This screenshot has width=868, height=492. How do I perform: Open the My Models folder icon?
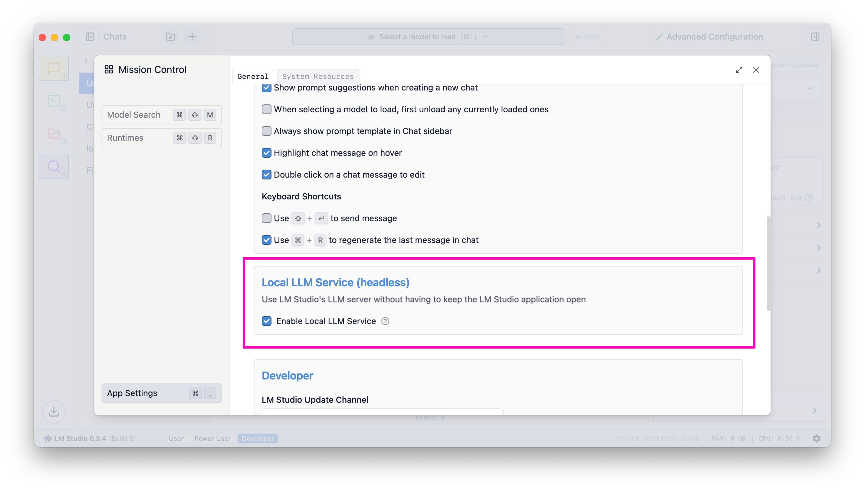[x=54, y=133]
